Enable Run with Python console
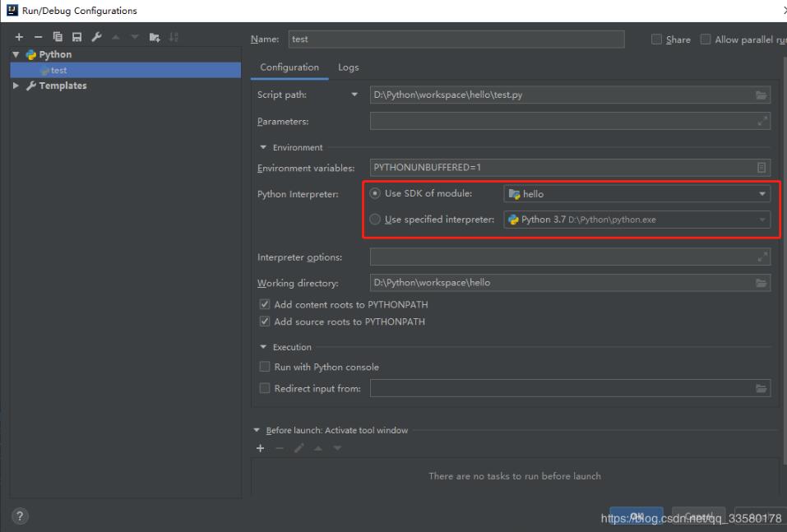 tap(265, 367)
